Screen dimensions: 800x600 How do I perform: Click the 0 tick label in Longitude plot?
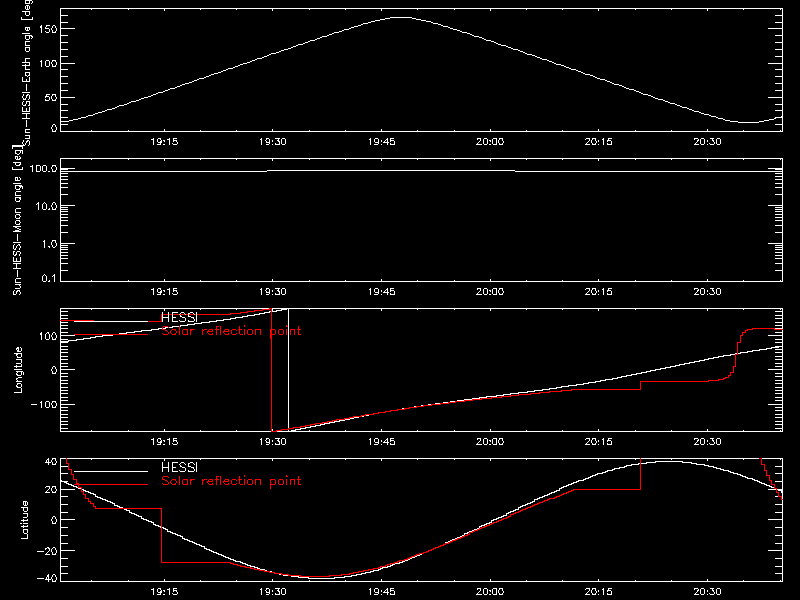pos(54,370)
